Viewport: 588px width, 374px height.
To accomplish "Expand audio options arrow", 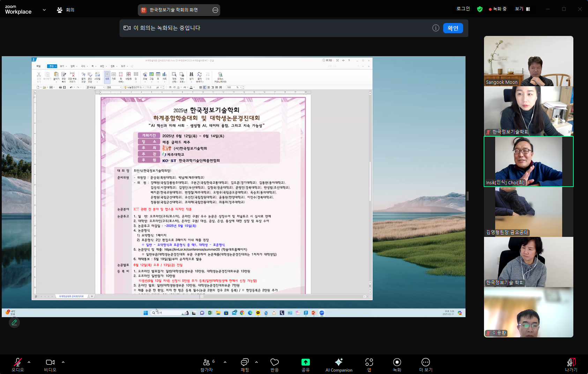I will [x=29, y=362].
